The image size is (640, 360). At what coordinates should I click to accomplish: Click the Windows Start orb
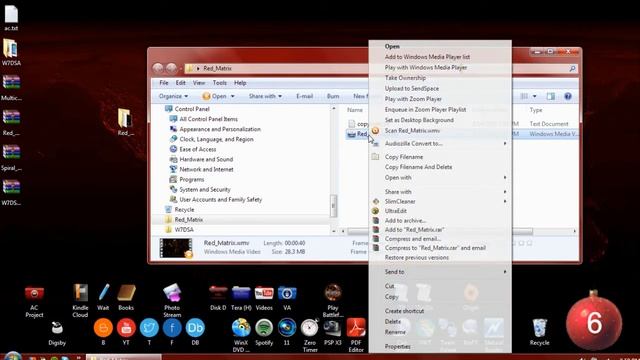(12, 356)
